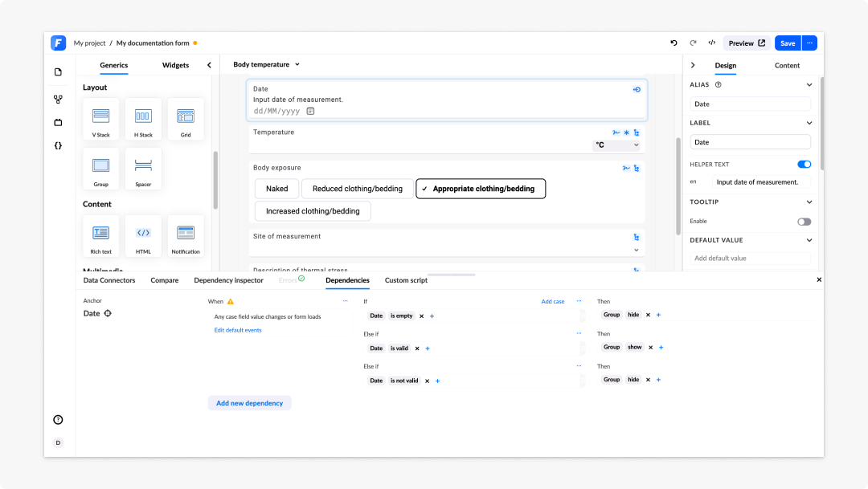Select Increased clothing/bedding option
The image size is (868, 489).
[313, 211]
